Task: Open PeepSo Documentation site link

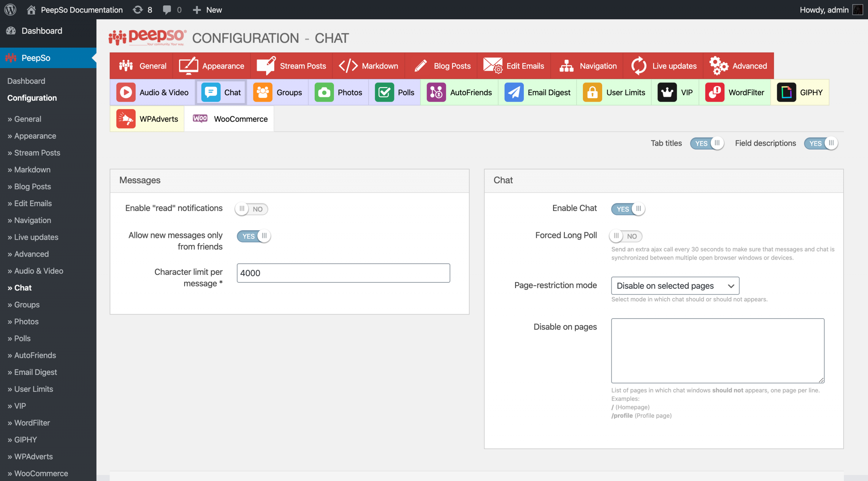Action: 75,10
